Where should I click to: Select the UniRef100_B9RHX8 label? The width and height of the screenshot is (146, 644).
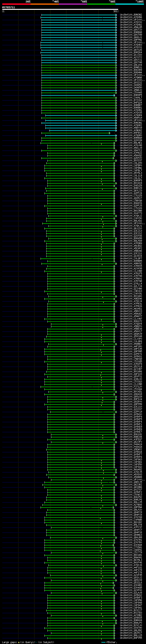pos(131,620)
